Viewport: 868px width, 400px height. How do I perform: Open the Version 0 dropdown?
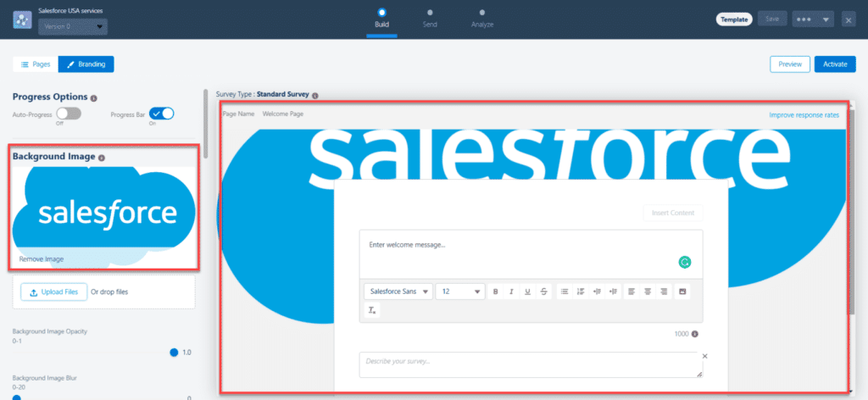73,26
